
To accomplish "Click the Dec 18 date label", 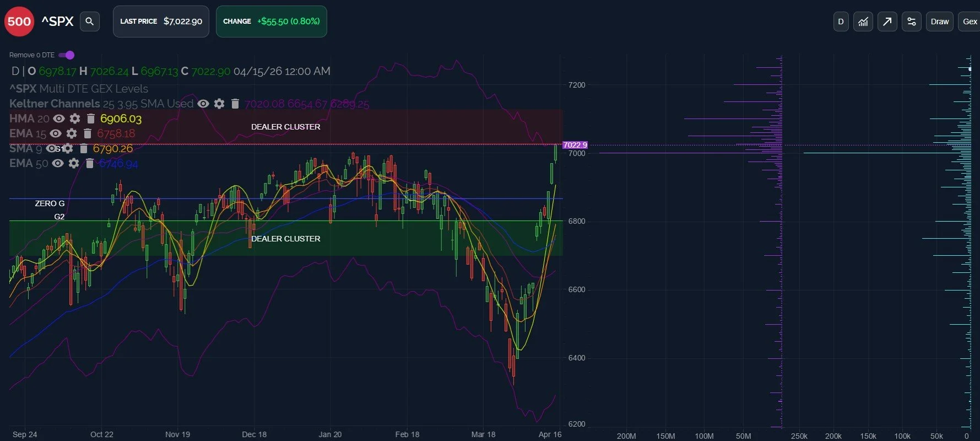I will (254, 434).
